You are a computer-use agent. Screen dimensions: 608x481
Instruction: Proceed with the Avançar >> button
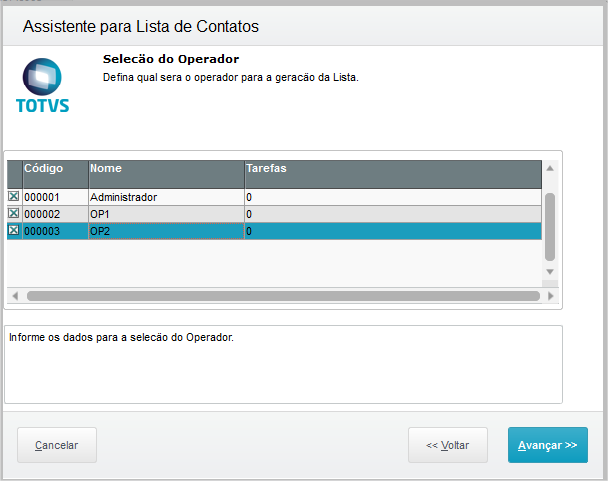pos(548,445)
